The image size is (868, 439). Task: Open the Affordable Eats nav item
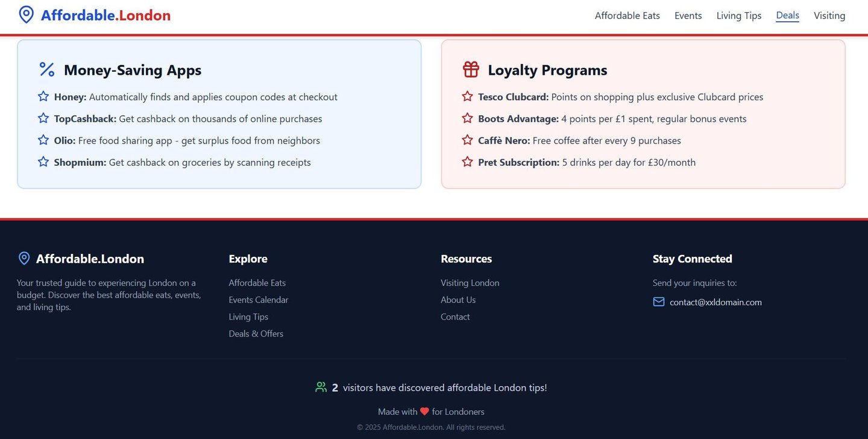pos(627,16)
